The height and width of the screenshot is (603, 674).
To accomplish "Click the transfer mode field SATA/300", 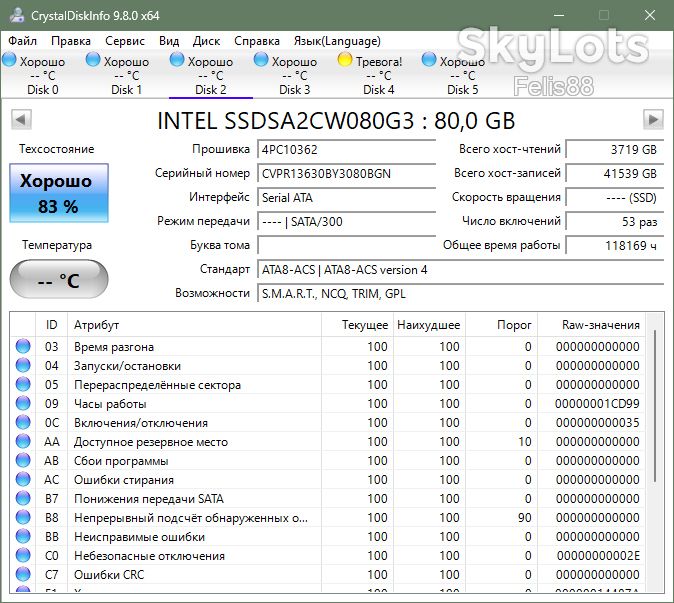I will pyautogui.click(x=346, y=222).
